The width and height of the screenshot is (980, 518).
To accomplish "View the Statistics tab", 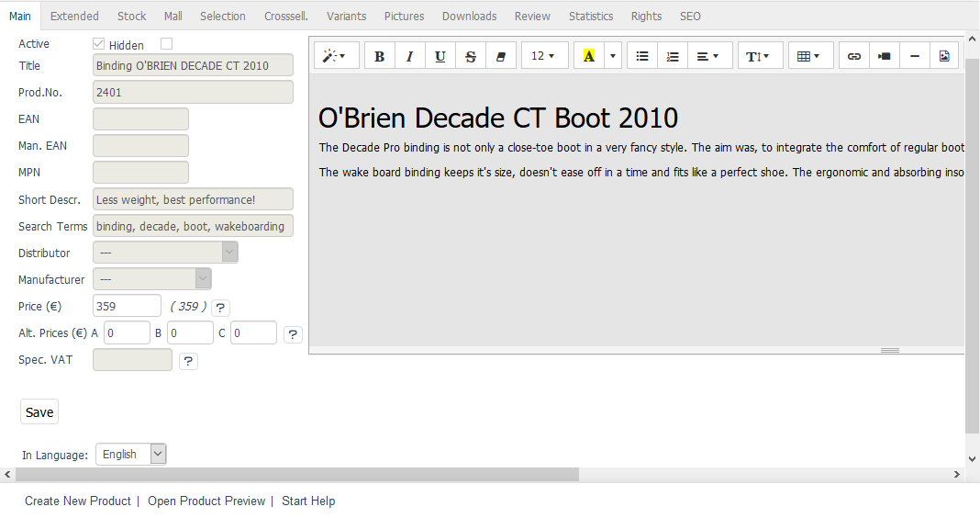I will pos(591,17).
